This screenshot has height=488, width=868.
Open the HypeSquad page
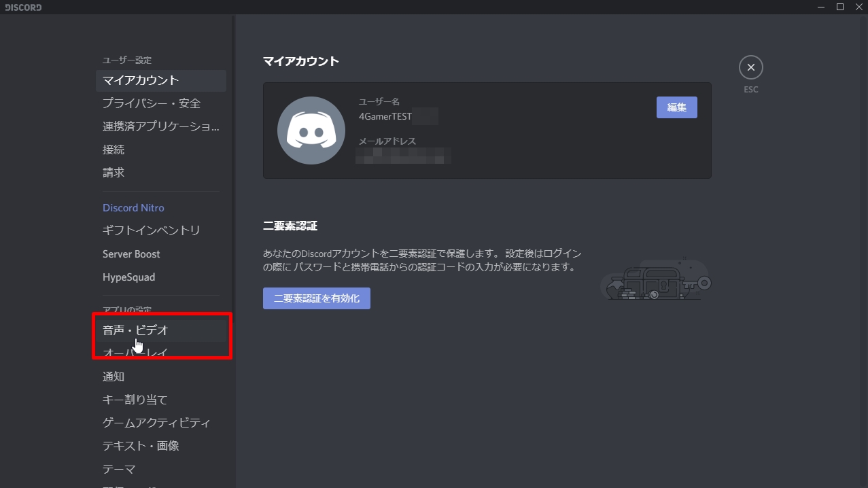[161, 277]
